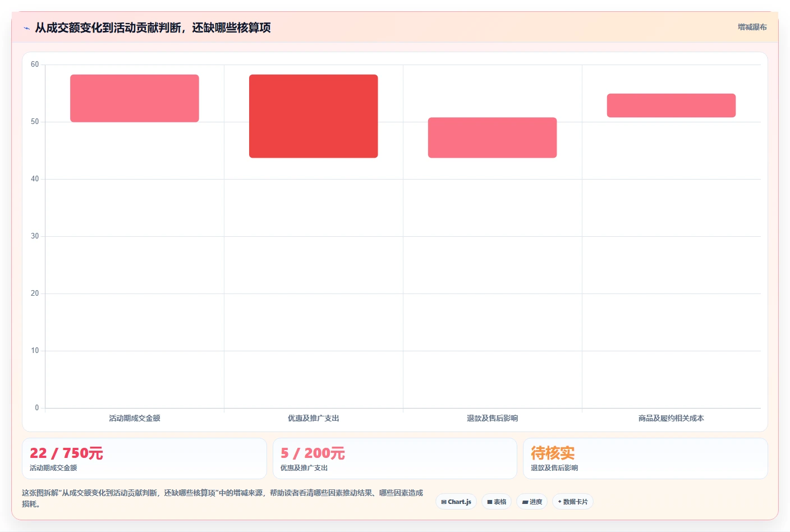Click the y-axis tick label 30
The height and width of the screenshot is (532, 790).
35,236
